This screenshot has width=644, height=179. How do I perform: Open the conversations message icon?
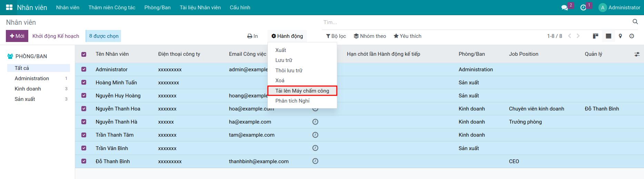[564, 8]
